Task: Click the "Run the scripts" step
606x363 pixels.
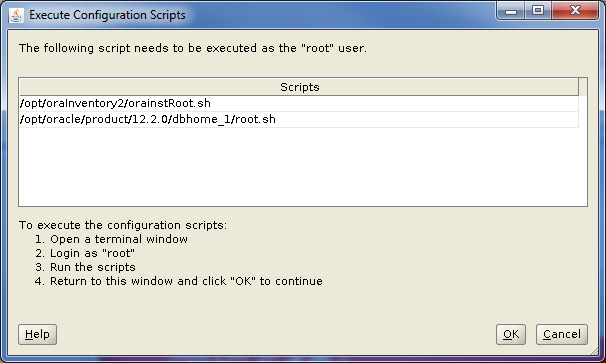Action: click(85, 267)
